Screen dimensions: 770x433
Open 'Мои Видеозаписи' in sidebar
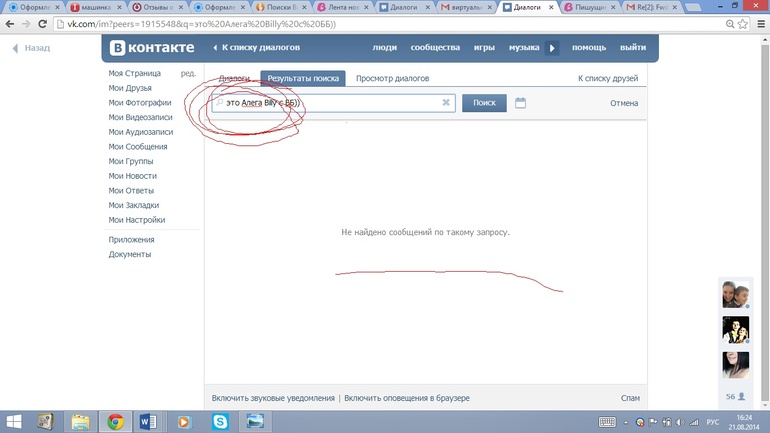[140, 117]
